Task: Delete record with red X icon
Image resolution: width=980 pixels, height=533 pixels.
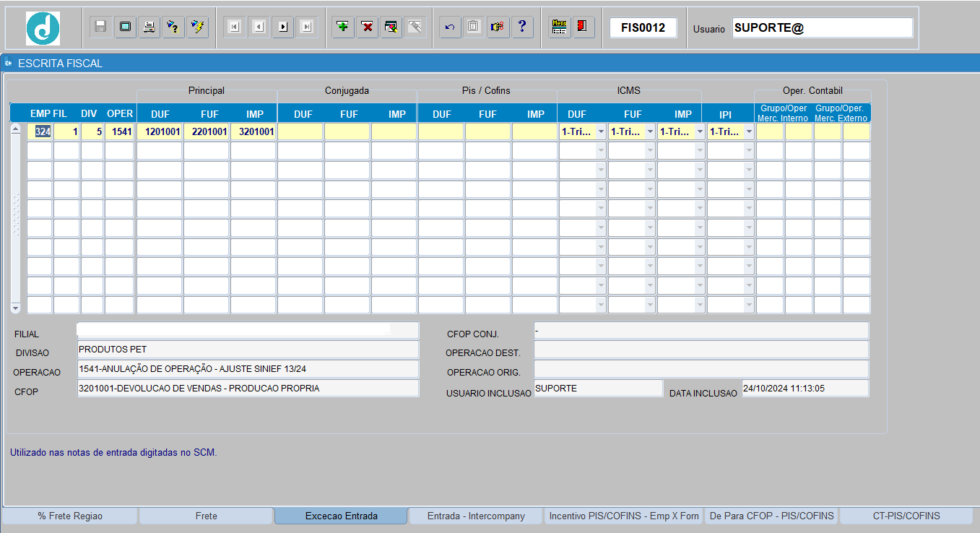Action: tap(367, 27)
